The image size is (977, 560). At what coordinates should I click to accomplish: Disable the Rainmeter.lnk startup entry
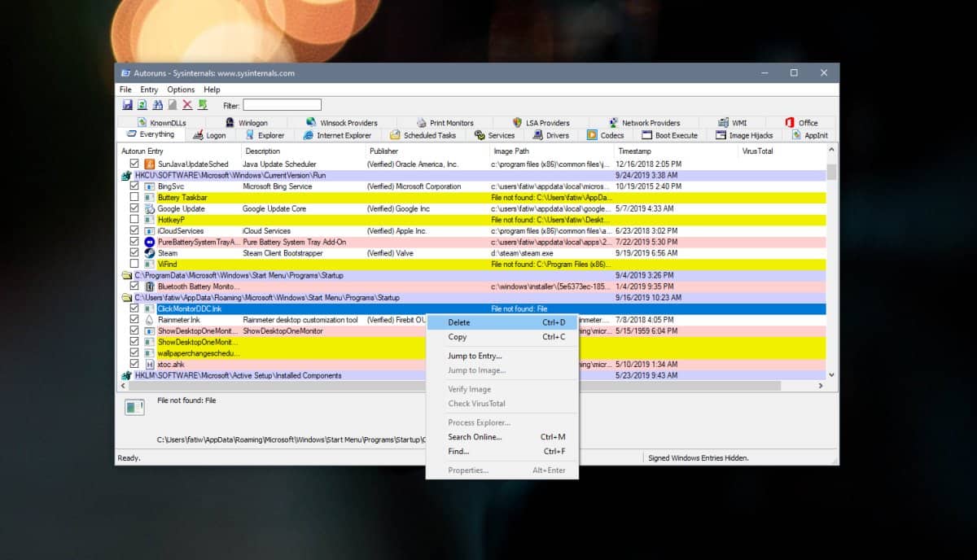pyautogui.click(x=134, y=320)
